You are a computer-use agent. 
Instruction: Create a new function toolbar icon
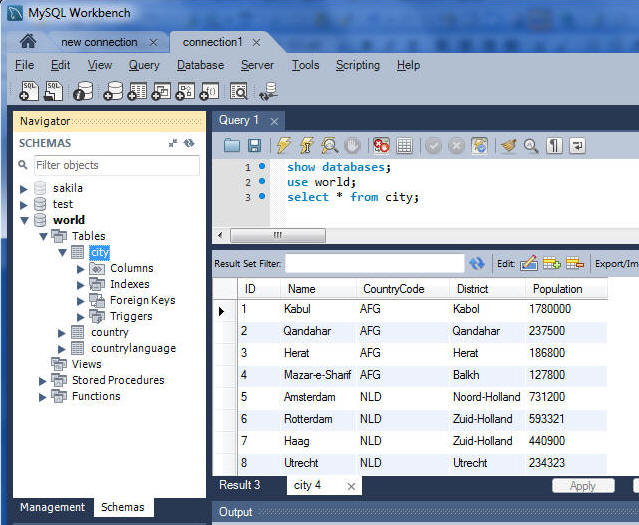(x=209, y=91)
